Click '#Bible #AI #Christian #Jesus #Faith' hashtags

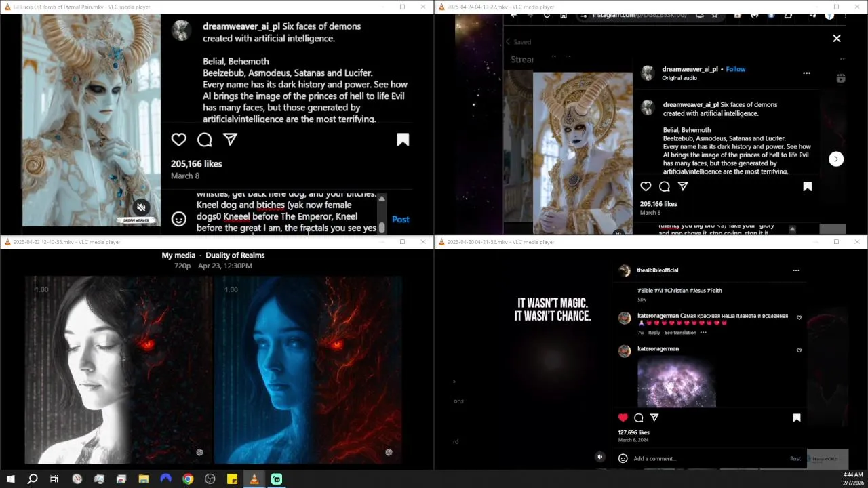[679, 291]
